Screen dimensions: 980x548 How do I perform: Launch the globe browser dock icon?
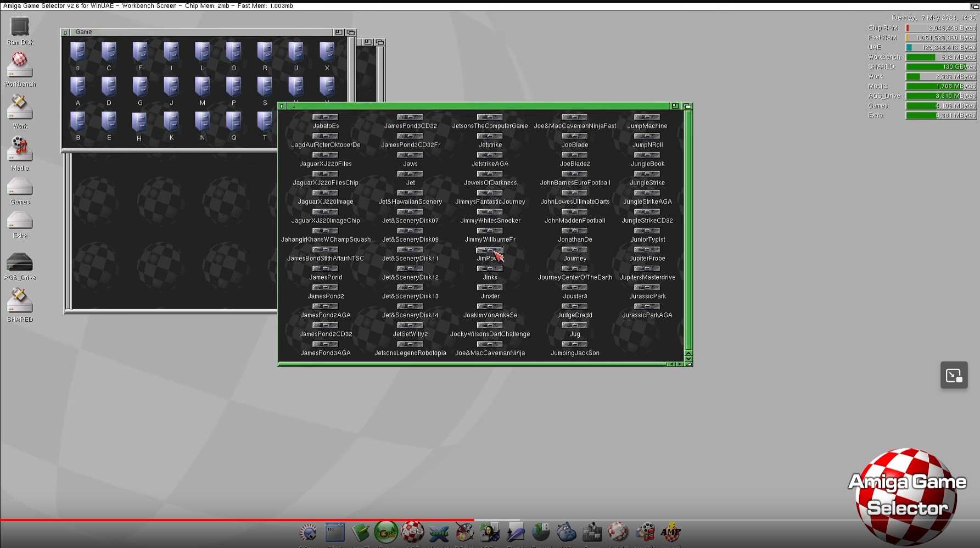(541, 532)
